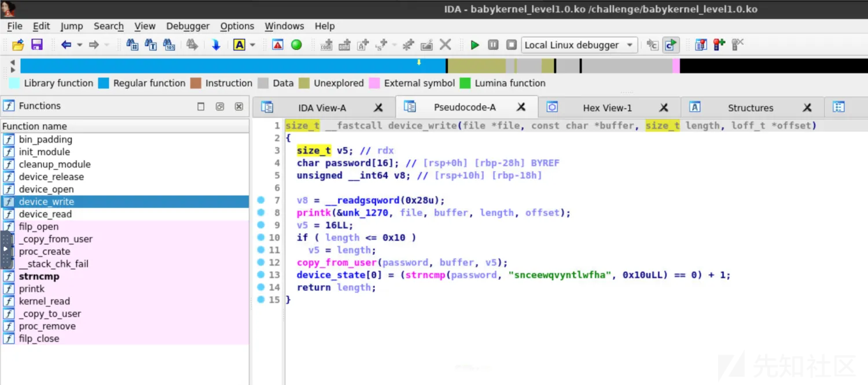Save the database with floppy icon

click(x=37, y=45)
